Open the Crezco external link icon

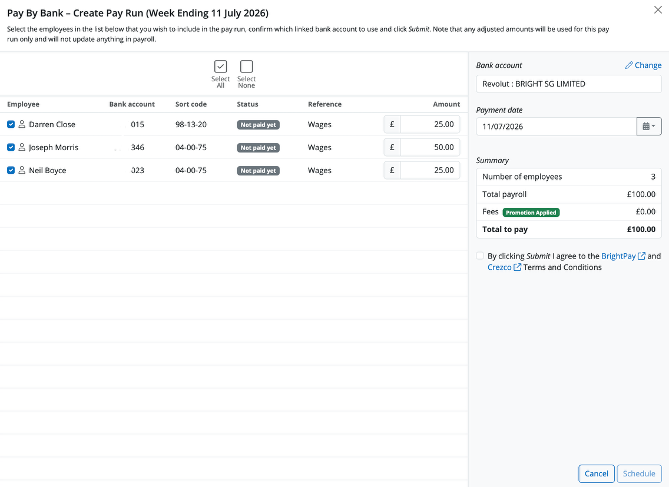coord(517,267)
